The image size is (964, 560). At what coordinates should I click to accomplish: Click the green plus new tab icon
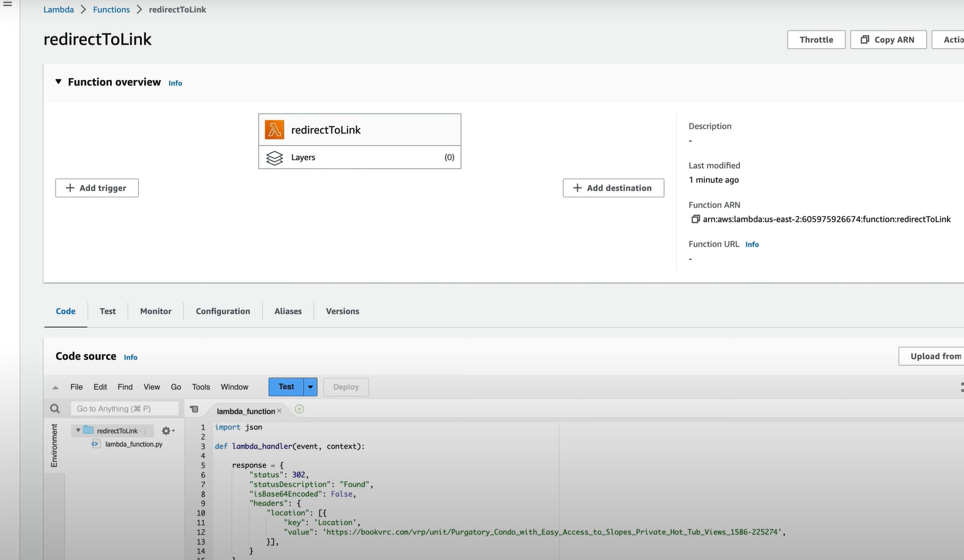click(299, 409)
